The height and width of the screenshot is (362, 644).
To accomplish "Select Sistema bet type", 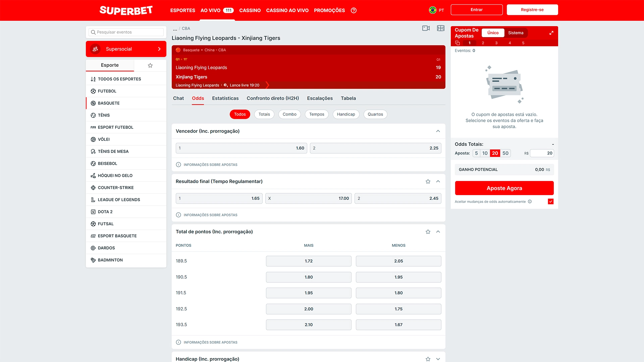I will (x=516, y=33).
